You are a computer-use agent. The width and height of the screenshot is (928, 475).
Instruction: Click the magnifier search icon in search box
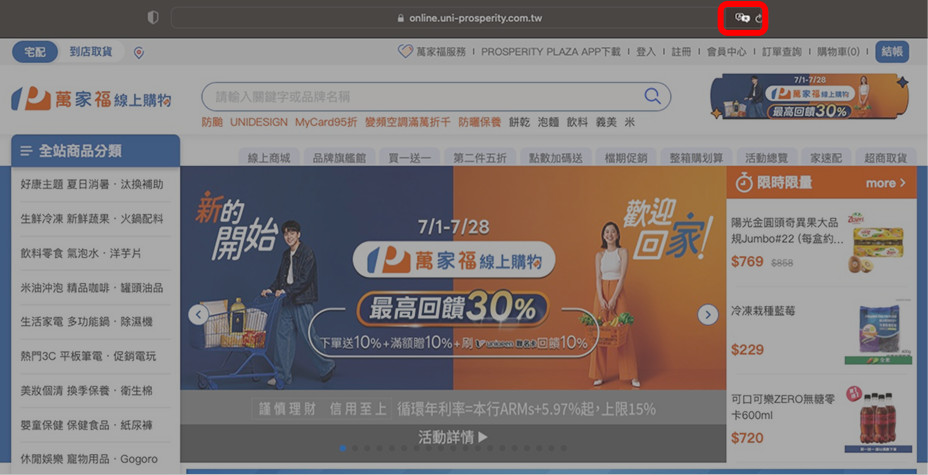[x=652, y=96]
